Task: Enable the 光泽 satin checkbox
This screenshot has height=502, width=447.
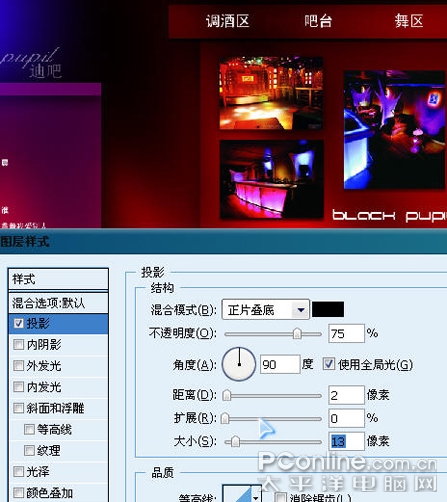Action: point(19,472)
